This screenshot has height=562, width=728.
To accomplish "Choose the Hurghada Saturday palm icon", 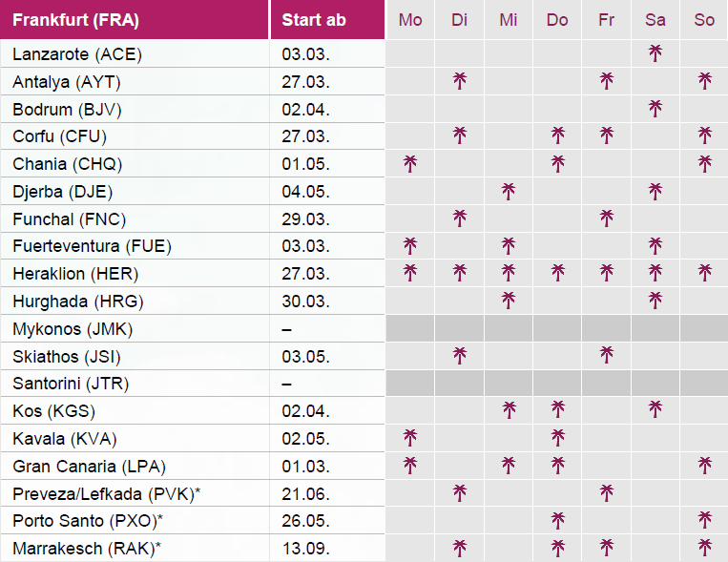I will 655,302.
